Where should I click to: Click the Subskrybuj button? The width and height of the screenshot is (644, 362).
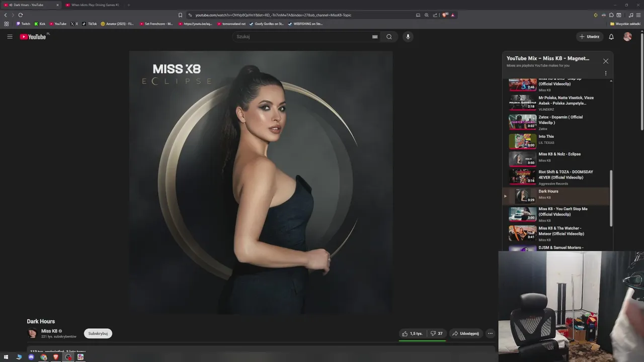[98, 333]
